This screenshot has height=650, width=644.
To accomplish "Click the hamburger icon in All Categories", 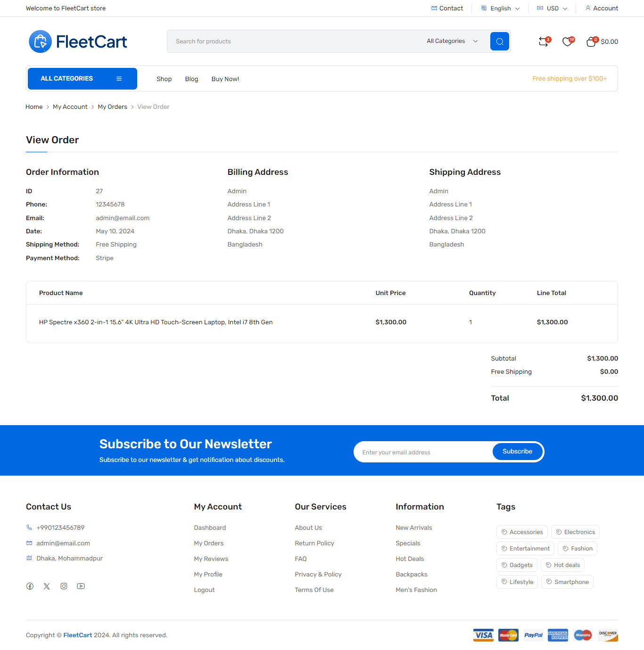I will pyautogui.click(x=119, y=79).
